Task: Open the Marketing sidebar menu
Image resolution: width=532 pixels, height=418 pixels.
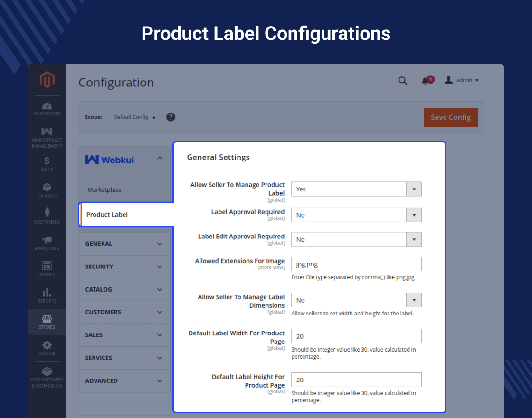Action: tap(47, 243)
